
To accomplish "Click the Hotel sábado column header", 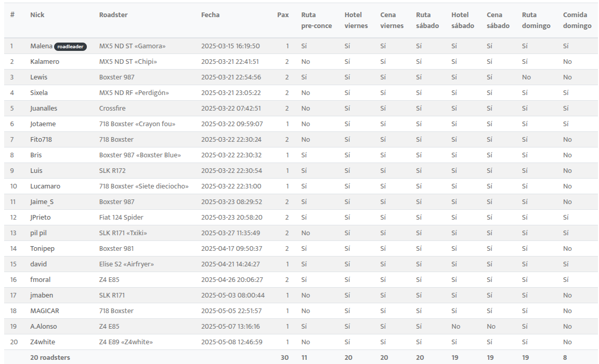I will pos(463,20).
